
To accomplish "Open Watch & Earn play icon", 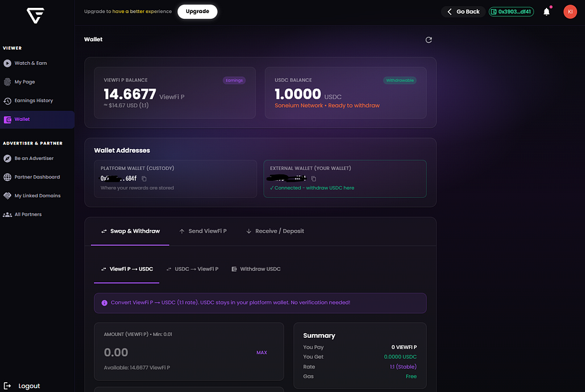I will pos(7,63).
